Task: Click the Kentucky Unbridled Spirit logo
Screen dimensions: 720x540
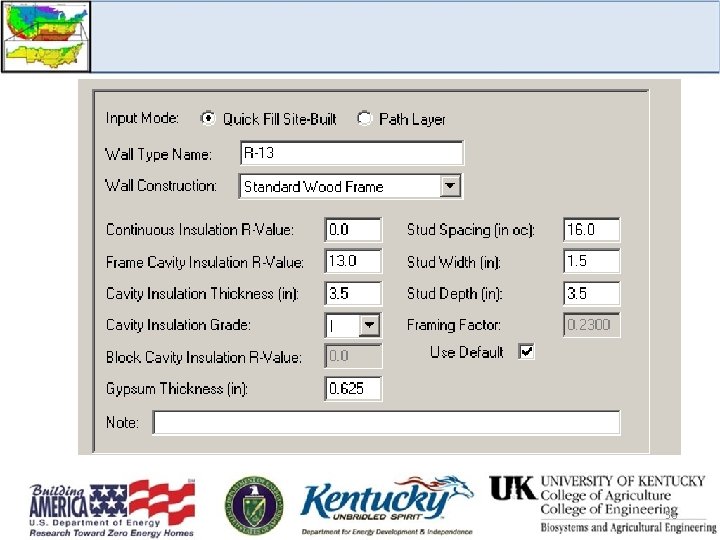Action: tap(387, 505)
